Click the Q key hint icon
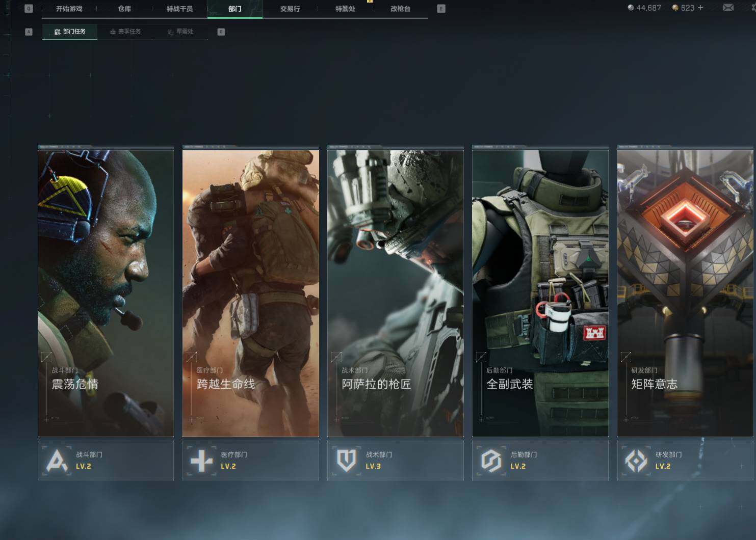 pos(29,9)
